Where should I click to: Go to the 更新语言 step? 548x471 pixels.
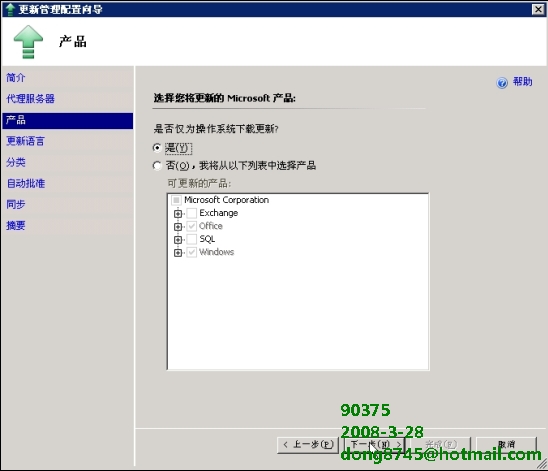pos(26,141)
